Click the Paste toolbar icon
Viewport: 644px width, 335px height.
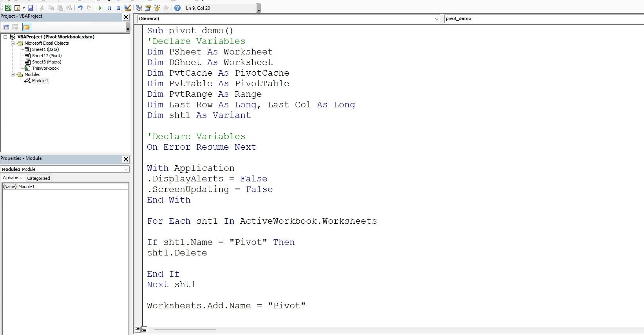click(60, 8)
